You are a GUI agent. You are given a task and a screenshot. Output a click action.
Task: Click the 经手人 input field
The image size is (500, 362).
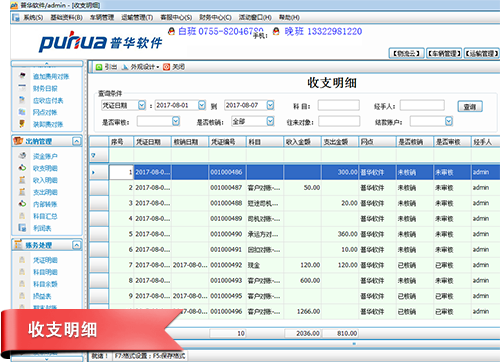[x=422, y=105]
